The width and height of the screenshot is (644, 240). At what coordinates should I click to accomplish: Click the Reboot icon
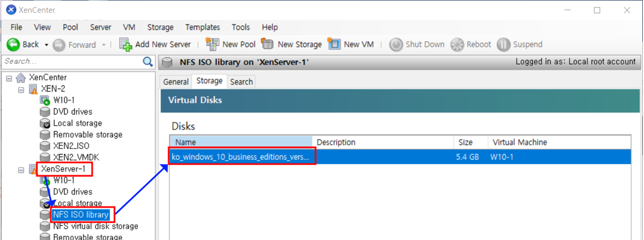pos(457,45)
